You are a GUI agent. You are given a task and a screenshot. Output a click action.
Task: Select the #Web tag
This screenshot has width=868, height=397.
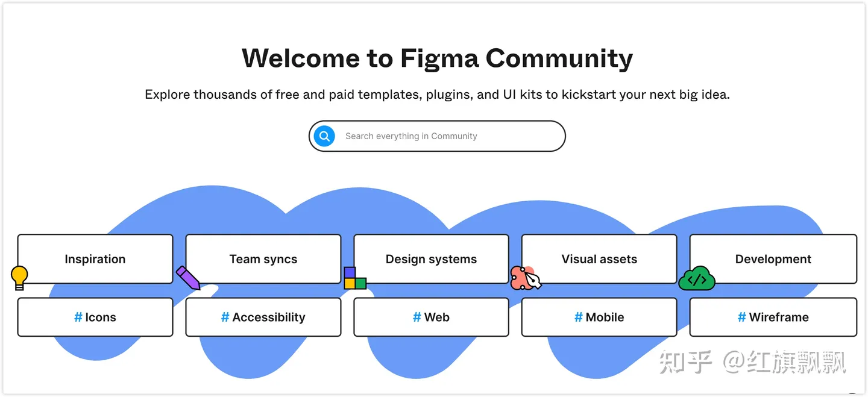click(x=431, y=317)
